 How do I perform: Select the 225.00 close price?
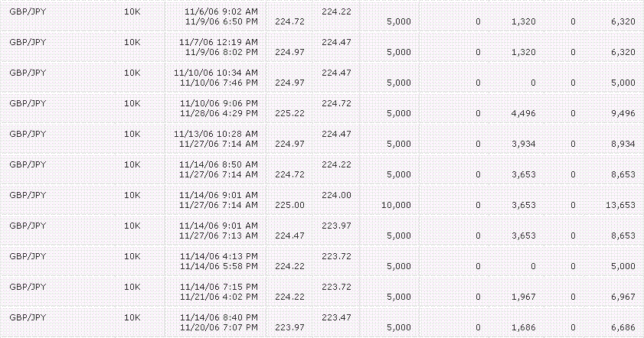(289, 205)
